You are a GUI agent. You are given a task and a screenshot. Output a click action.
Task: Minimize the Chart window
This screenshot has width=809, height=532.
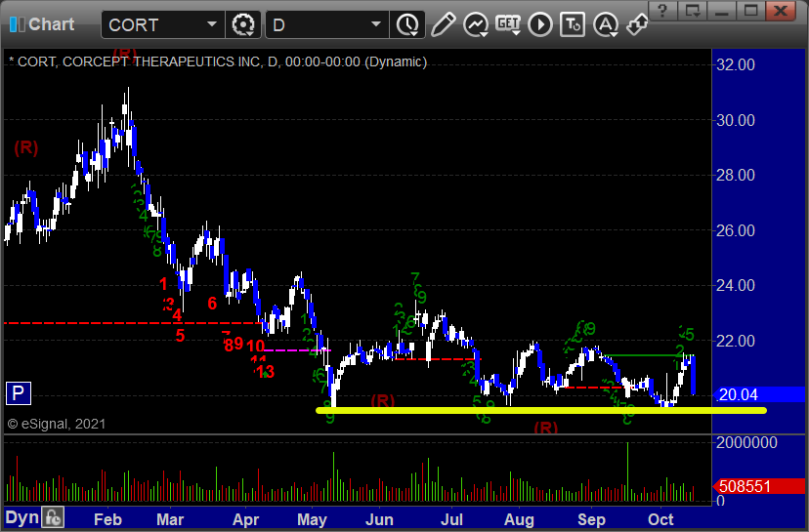721,11
